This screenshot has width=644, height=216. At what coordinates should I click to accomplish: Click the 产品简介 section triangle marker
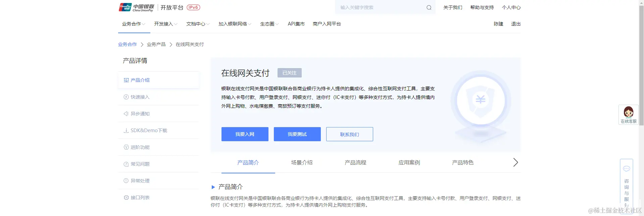click(213, 187)
